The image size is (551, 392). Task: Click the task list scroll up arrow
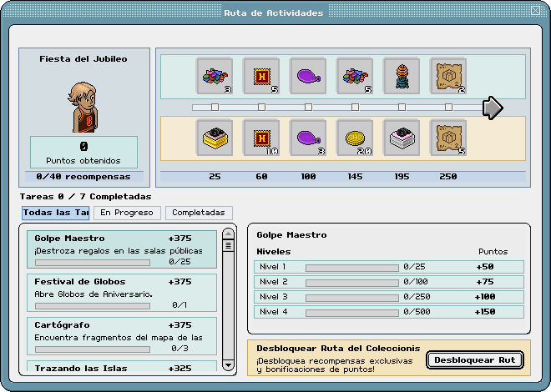[228, 234]
